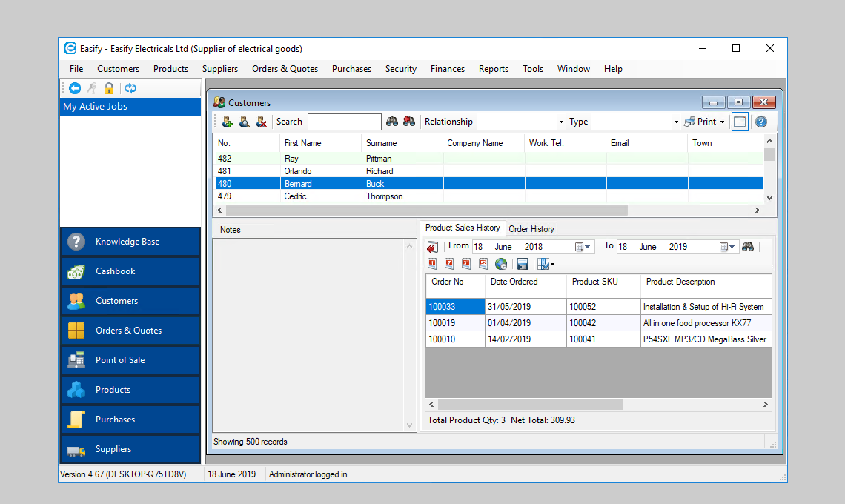Open Easify help with question mark icon

point(763,121)
